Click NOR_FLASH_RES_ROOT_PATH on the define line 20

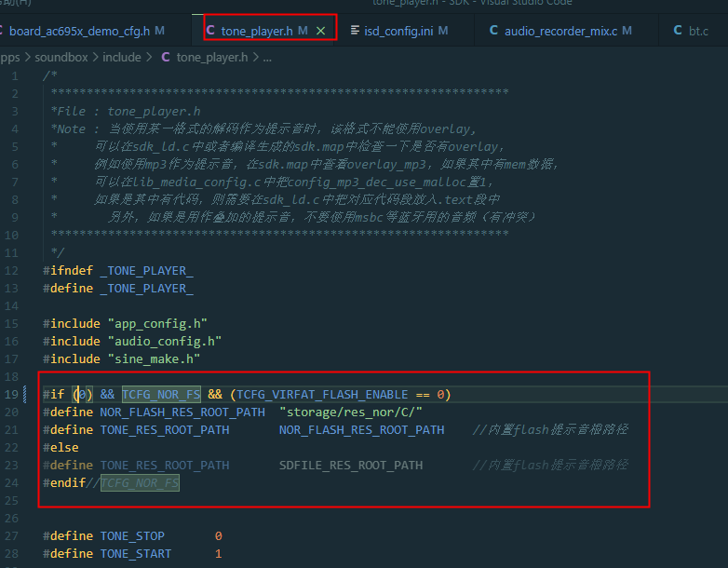182,412
